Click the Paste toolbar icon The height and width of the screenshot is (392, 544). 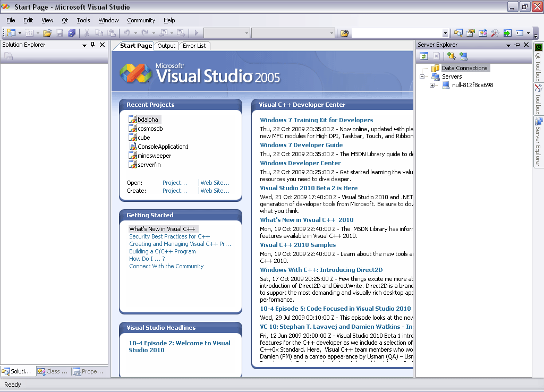pos(112,33)
